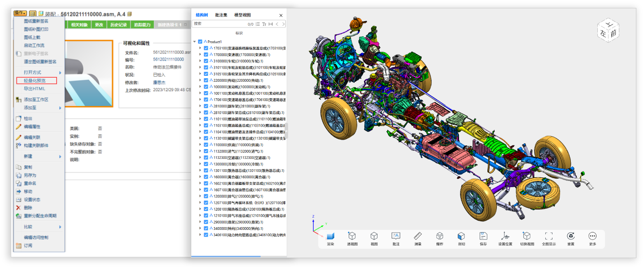Select the 剖切 section cut tool
The width and height of the screenshot is (644, 268).
point(461,237)
